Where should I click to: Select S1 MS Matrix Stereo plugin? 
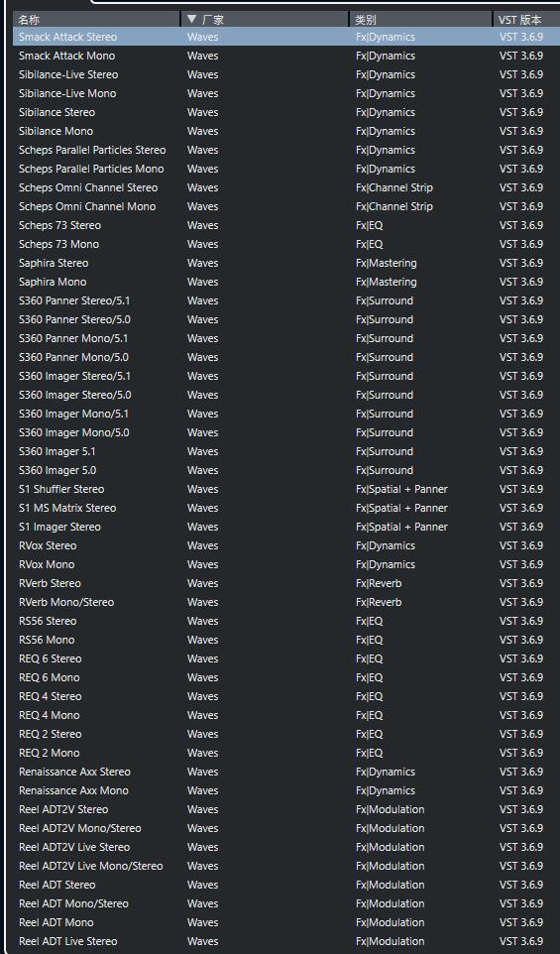pos(286,508)
